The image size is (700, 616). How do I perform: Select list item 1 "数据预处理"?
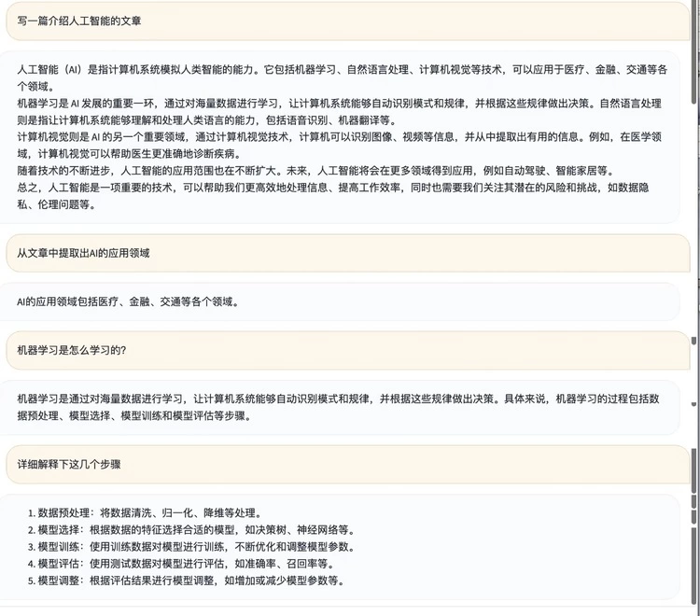tap(149, 512)
